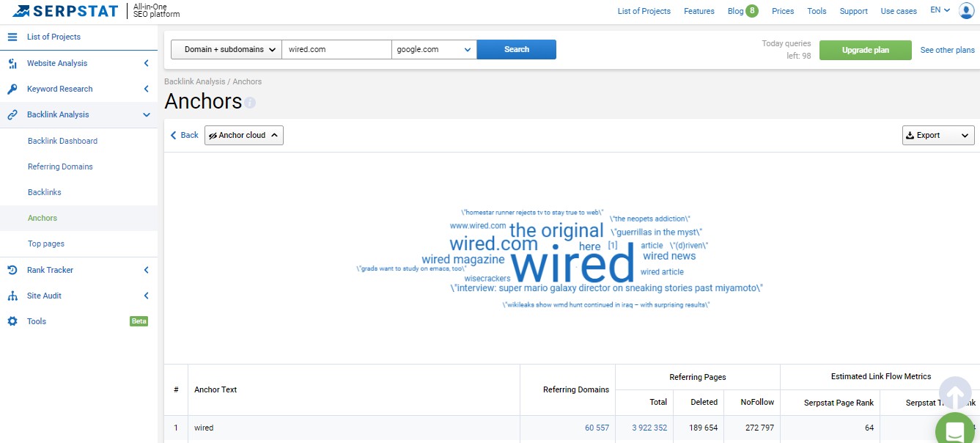The width and height of the screenshot is (980, 443).
Task: Click the deleted pages value 189 654
Action: point(702,428)
